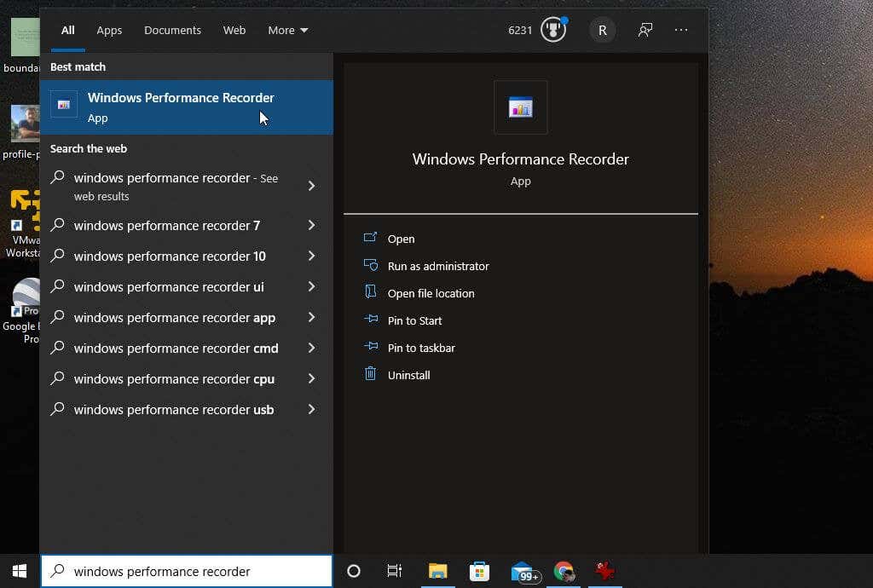The image size is (873, 588).
Task: Open the feedback icon in the top bar
Action: coord(645,30)
